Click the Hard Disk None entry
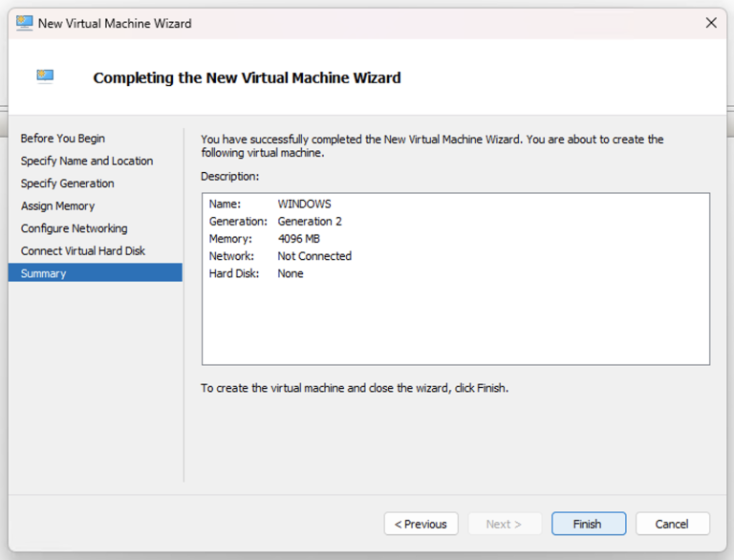734x560 pixels. pos(256,273)
